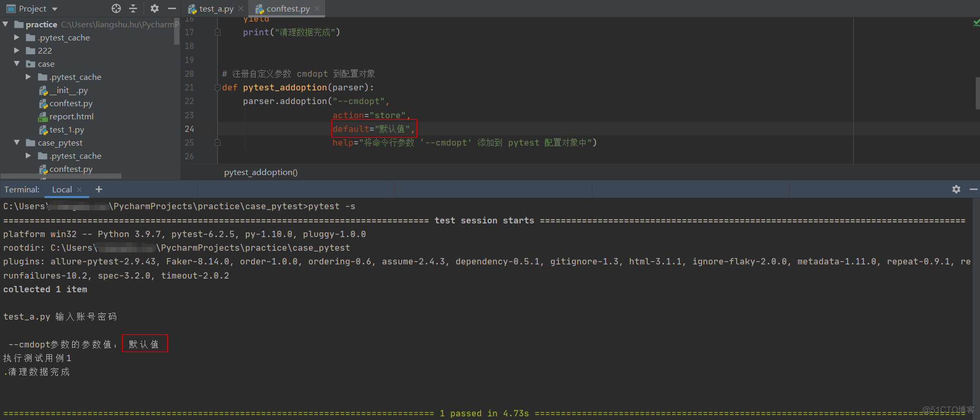The height and width of the screenshot is (420, 980).
Task: Click the Project panel vertical scrollbar
Action: pyautogui.click(x=177, y=33)
